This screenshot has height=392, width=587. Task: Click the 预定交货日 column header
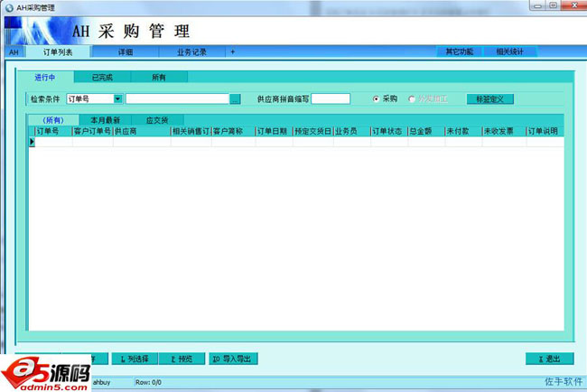tap(313, 131)
